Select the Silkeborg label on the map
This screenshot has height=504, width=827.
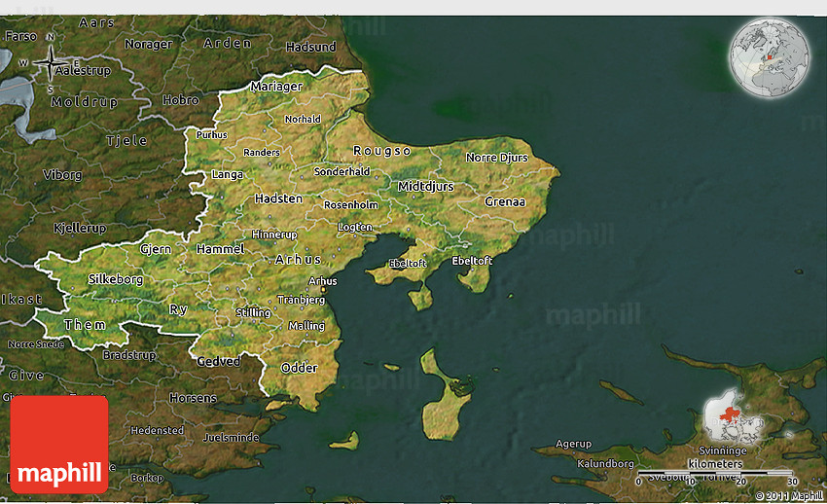click(116, 279)
